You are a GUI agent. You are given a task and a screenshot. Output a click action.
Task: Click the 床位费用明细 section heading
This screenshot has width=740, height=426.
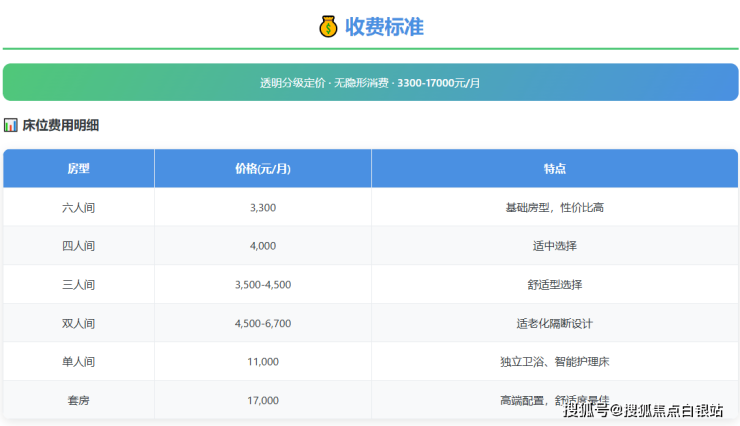pos(60,126)
